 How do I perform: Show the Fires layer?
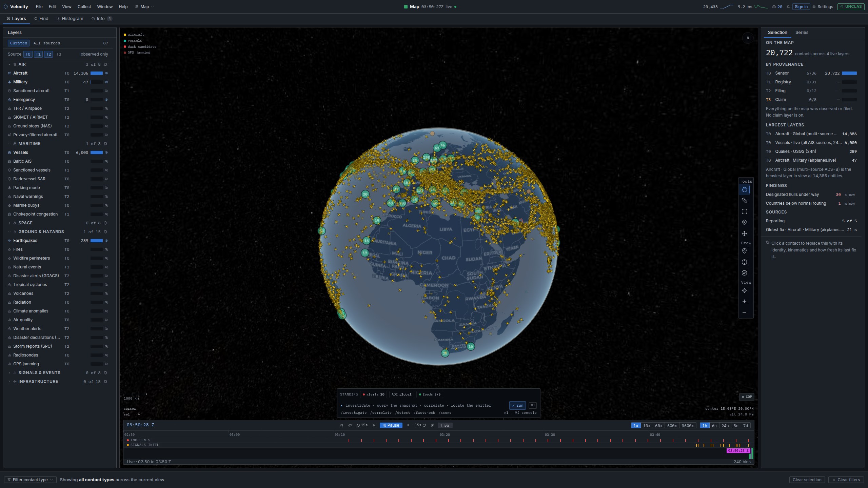(106, 249)
